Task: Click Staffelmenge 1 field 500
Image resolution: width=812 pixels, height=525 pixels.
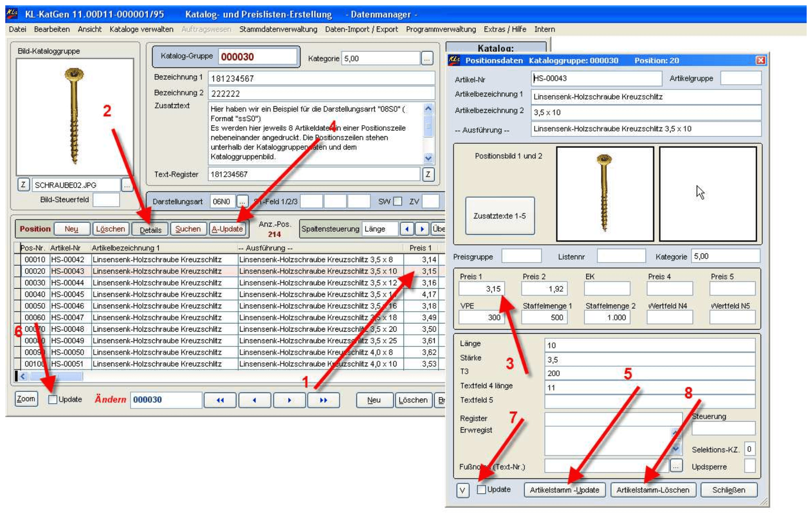Action: pos(544,317)
